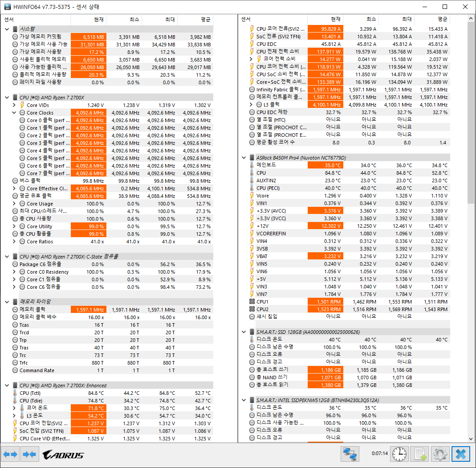Image resolution: width=476 pixels, height=468 pixels.
Task: Expand the Core Ratios row
Action: tap(14, 242)
